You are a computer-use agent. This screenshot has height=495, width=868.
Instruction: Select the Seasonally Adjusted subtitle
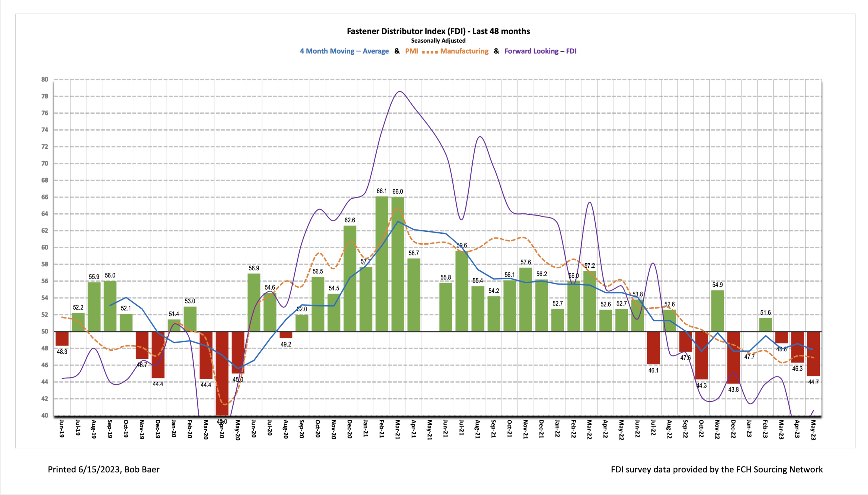click(x=438, y=40)
